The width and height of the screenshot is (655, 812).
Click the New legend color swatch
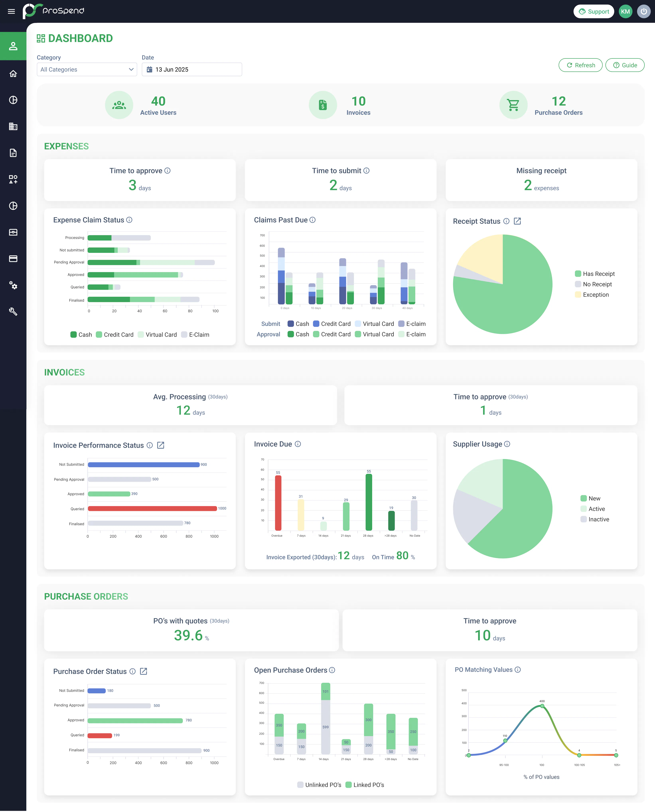(583, 499)
